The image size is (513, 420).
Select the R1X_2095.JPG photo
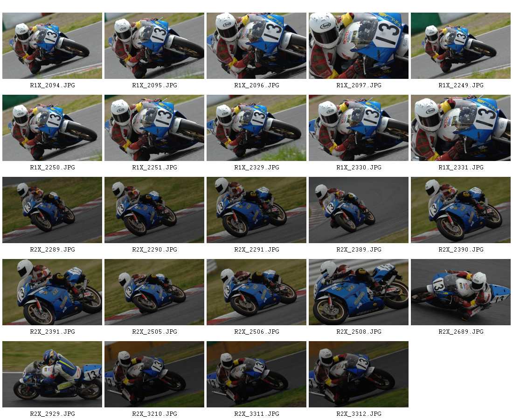pyautogui.click(x=154, y=46)
